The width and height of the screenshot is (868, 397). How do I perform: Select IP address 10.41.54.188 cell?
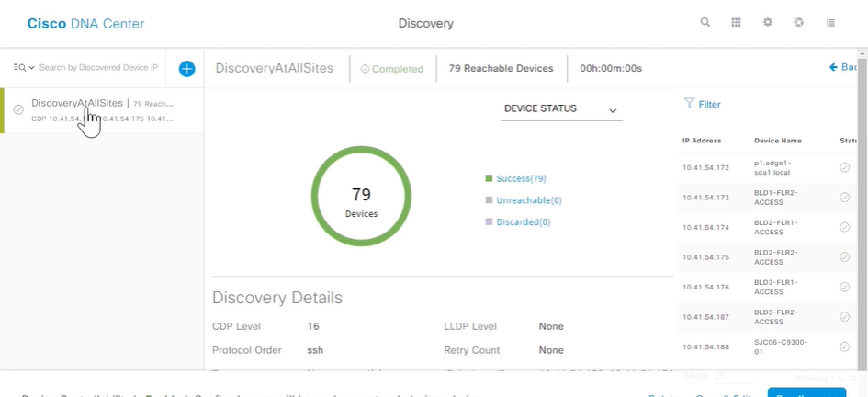[705, 346]
